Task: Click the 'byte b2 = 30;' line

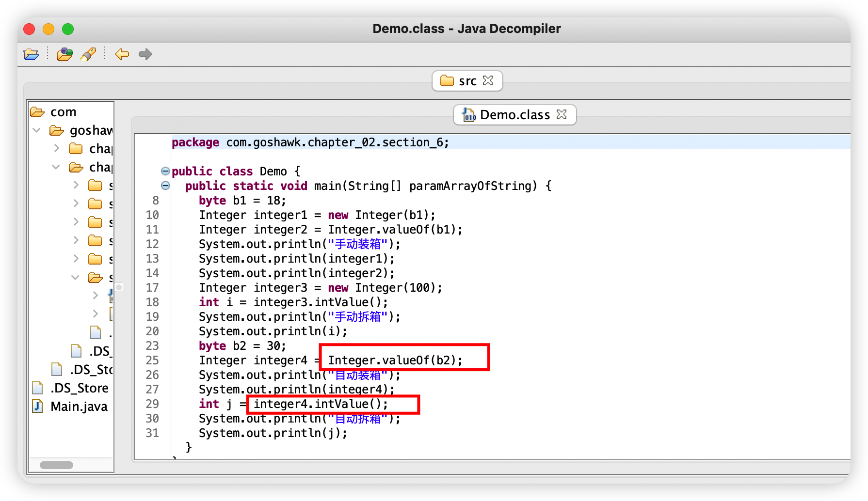Action: (x=242, y=346)
